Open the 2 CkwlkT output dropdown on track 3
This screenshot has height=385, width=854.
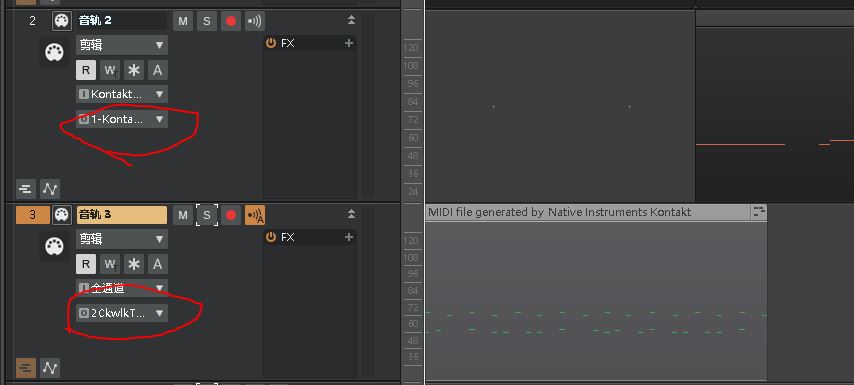pyautogui.click(x=121, y=313)
